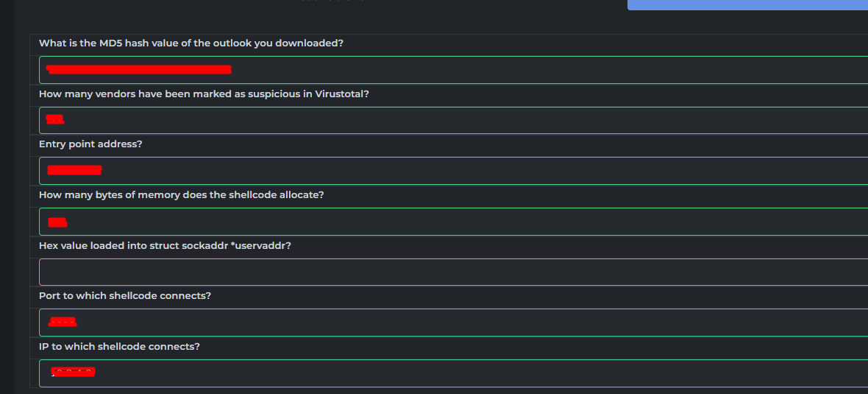Focus the allocated memory bytes field
Screen dimensions: 868x394
point(453,222)
